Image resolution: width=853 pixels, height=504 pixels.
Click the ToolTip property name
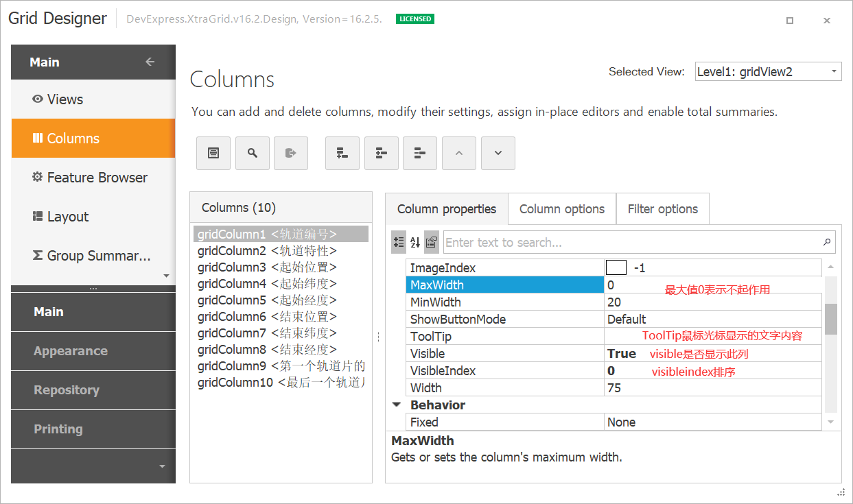tap(431, 337)
